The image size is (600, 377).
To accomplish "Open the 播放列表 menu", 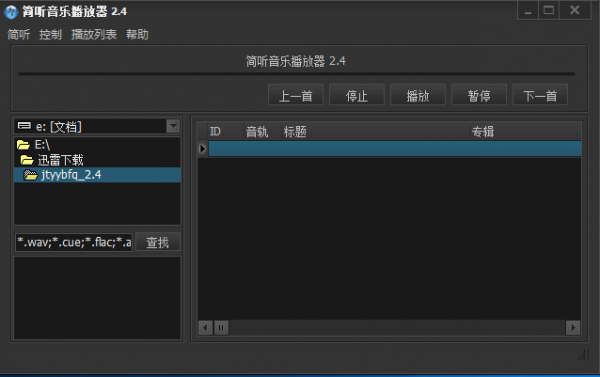I will tap(94, 34).
